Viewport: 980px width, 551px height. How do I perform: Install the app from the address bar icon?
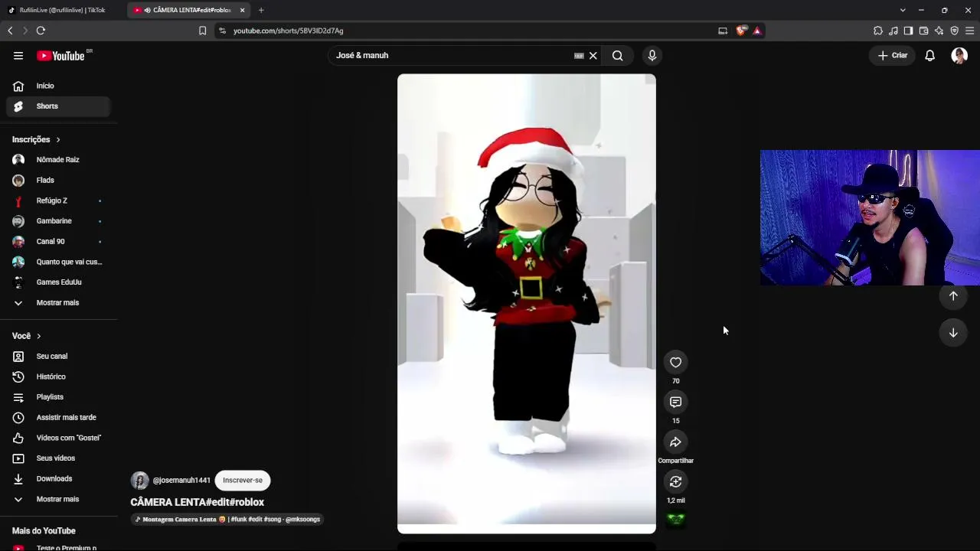point(723,31)
